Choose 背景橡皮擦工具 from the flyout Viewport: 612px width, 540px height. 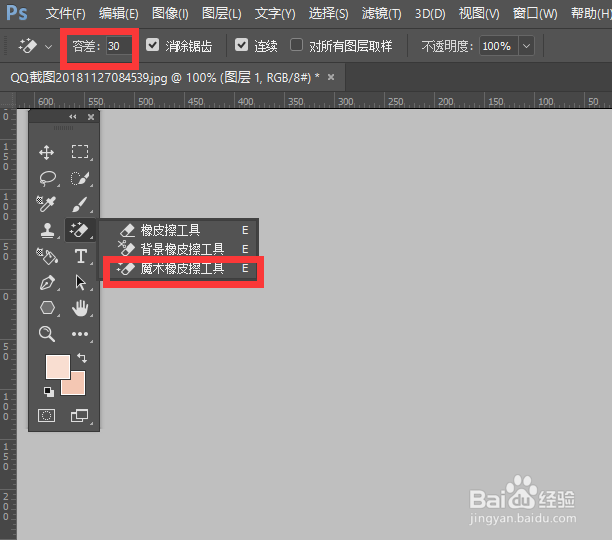tap(178, 249)
